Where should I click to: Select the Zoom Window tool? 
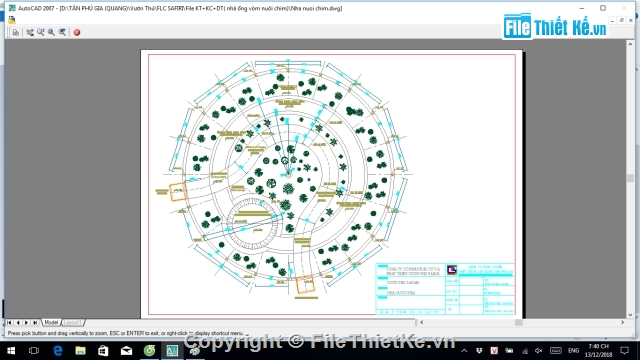(51, 32)
